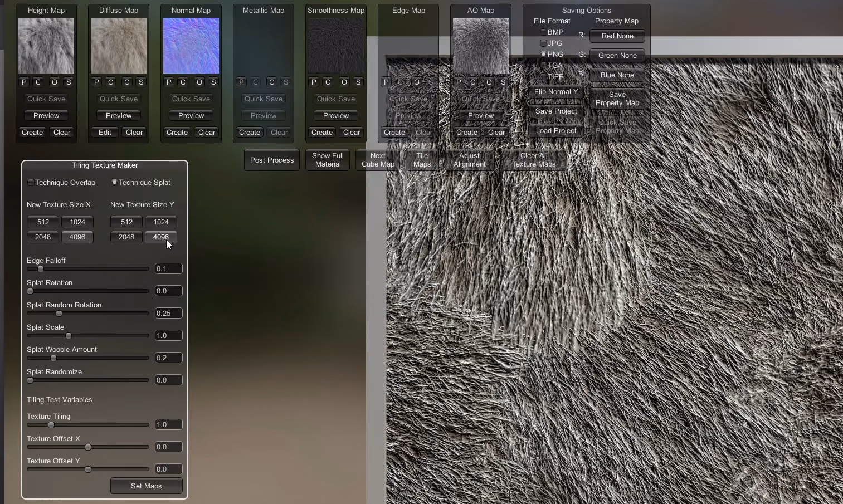Click Clear All Texture Maps

pos(534,160)
